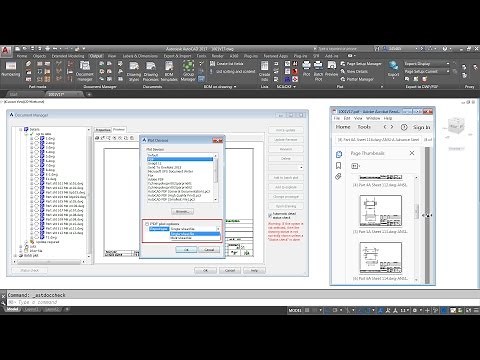Toggle the circle next to 1.dwg
This screenshot has height=360, width=480.
click(37, 138)
